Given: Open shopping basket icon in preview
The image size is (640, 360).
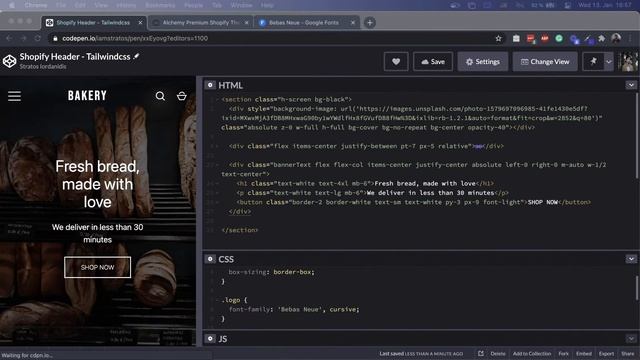Looking at the screenshot, I should (182, 96).
